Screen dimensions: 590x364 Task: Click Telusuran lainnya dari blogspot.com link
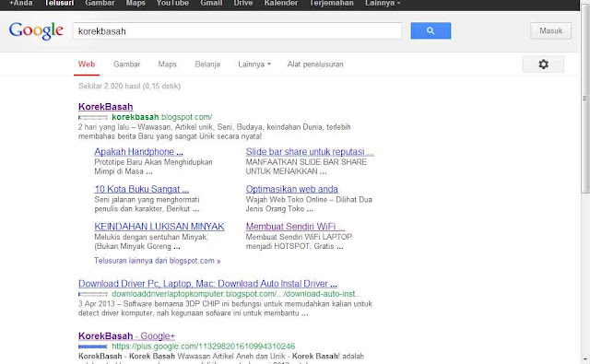click(x=158, y=261)
